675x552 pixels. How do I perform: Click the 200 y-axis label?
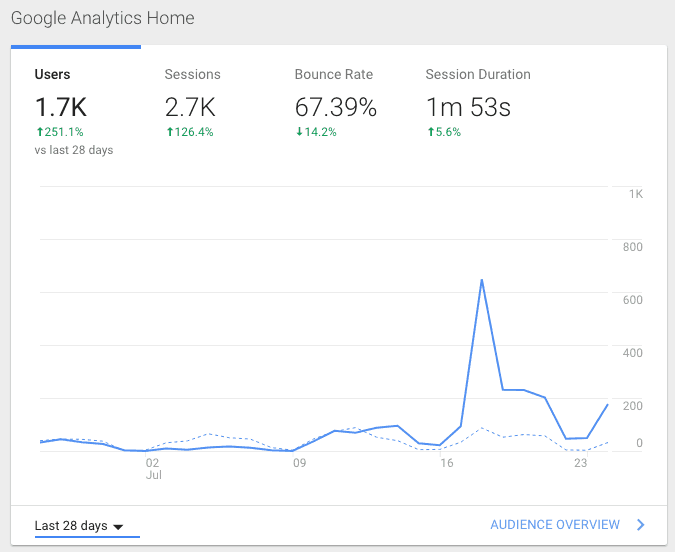[632, 406]
